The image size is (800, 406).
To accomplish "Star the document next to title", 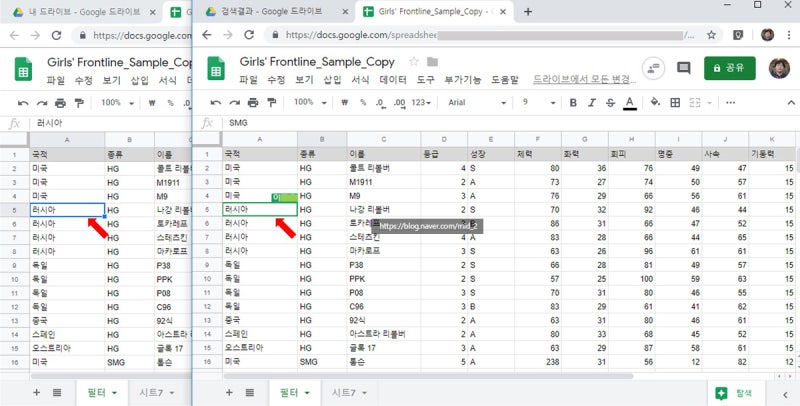I will pos(414,62).
